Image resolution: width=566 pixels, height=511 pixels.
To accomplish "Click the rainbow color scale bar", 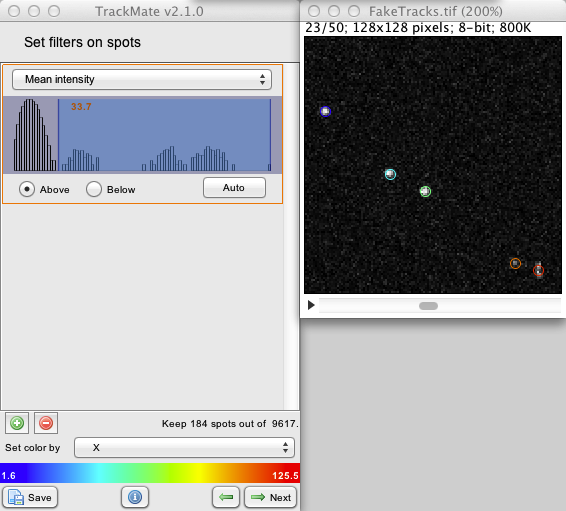I will tap(150, 473).
